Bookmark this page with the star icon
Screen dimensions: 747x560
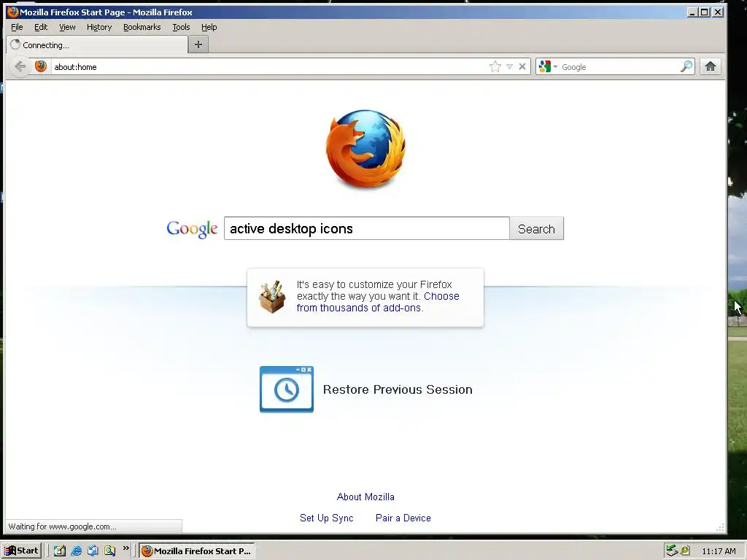tap(495, 66)
